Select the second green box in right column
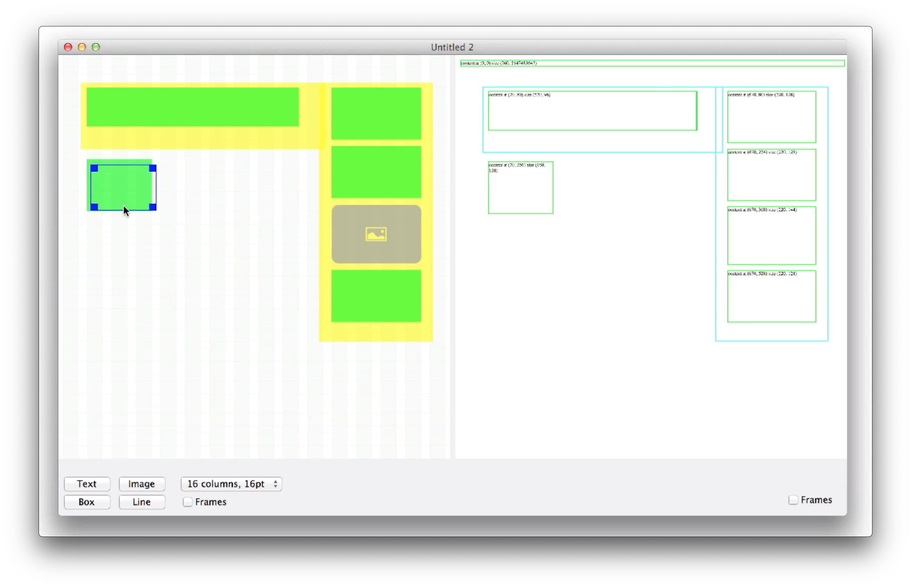 [x=376, y=172]
